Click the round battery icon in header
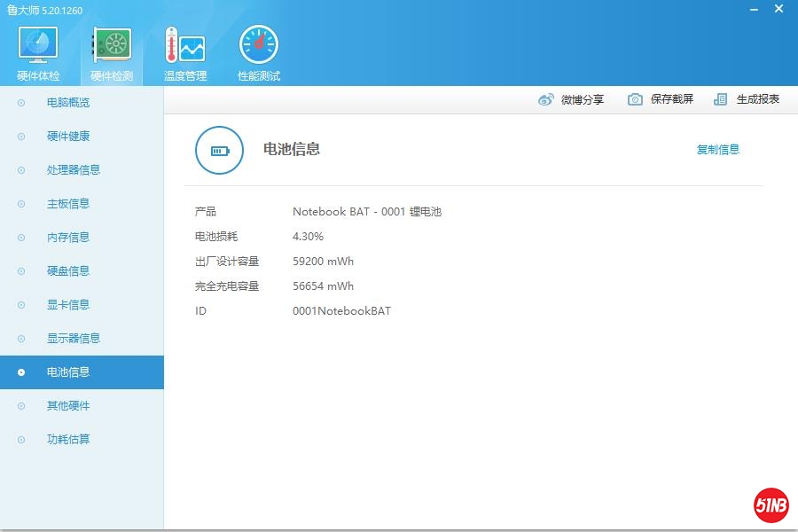The image size is (798, 532). coord(219,151)
